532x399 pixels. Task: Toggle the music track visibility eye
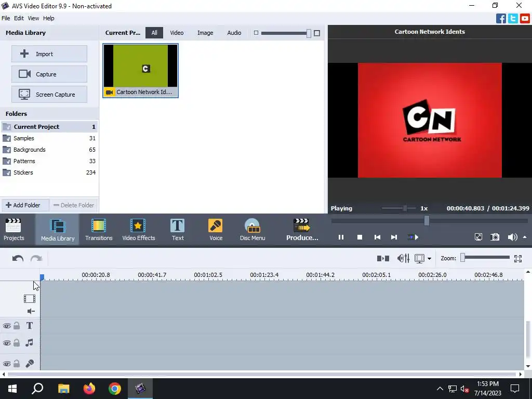6,343
